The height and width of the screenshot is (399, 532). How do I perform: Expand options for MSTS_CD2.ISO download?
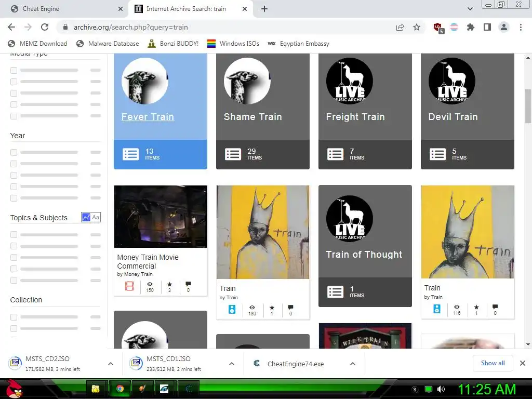click(111, 364)
